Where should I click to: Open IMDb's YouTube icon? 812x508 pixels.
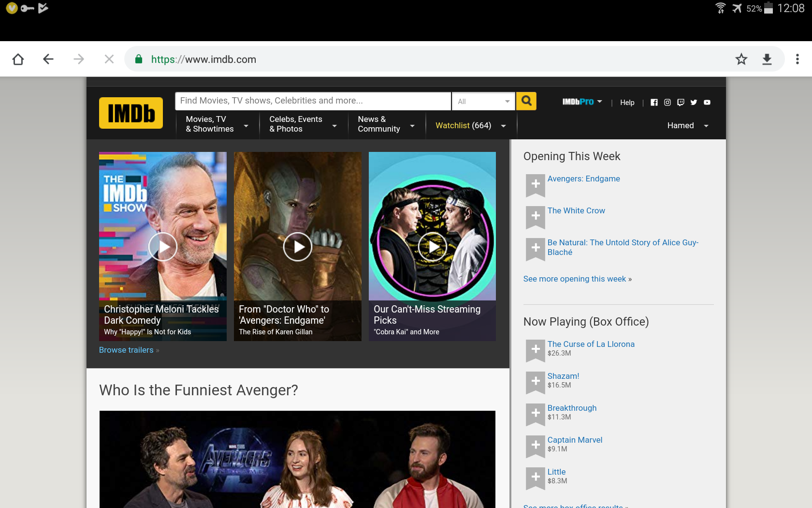coord(707,102)
